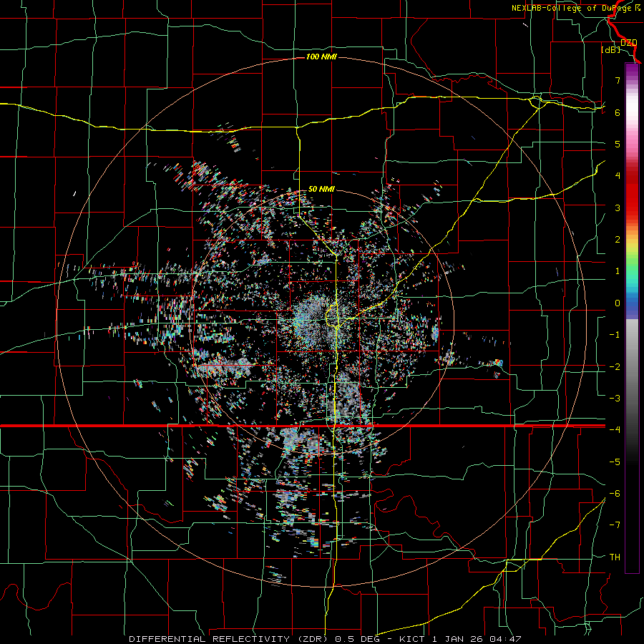Screen dimensions: 644x644
Task: Click the color scale label -2
Action: [615, 366]
